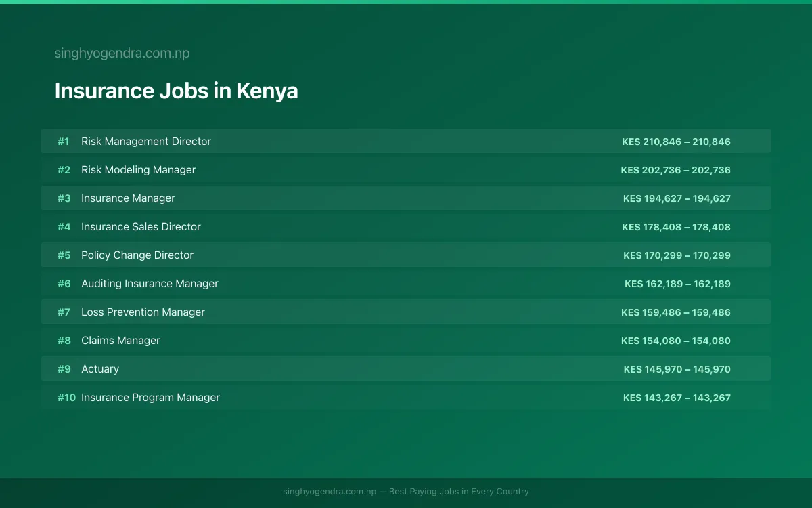Click the rank label '#2'
The height and width of the screenshot is (508, 812).
tap(64, 170)
